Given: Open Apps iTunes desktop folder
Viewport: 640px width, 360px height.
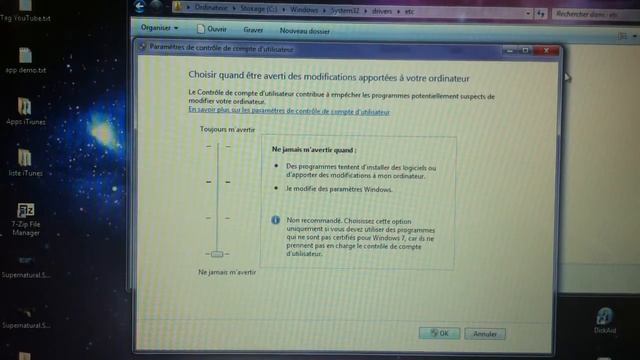Looking at the screenshot, I should [25, 111].
